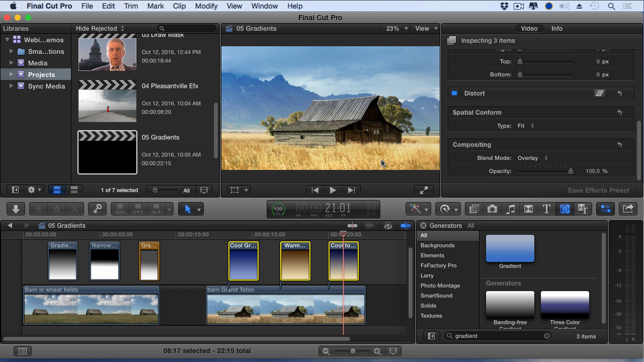Select the Textures generator category
Viewport: 644px width, 362px height.
[431, 316]
